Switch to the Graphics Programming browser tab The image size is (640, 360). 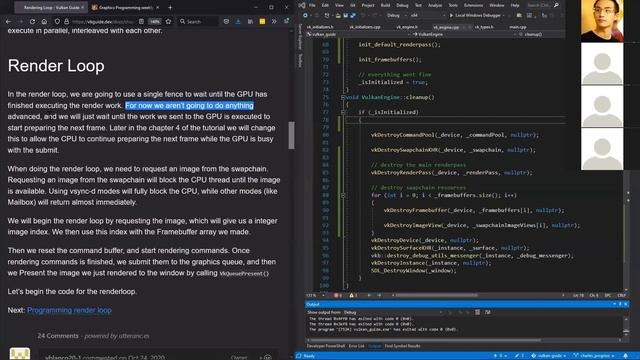[x=125, y=7]
